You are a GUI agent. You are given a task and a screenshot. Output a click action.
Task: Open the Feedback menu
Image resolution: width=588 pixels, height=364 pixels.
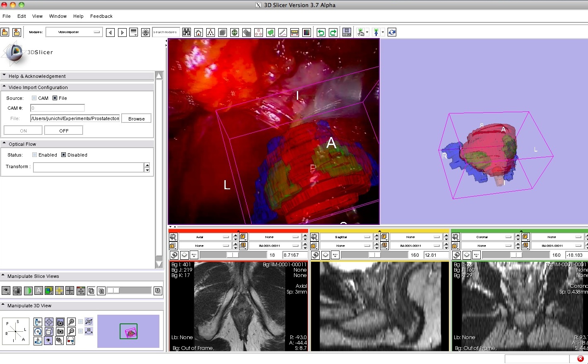[x=101, y=16]
